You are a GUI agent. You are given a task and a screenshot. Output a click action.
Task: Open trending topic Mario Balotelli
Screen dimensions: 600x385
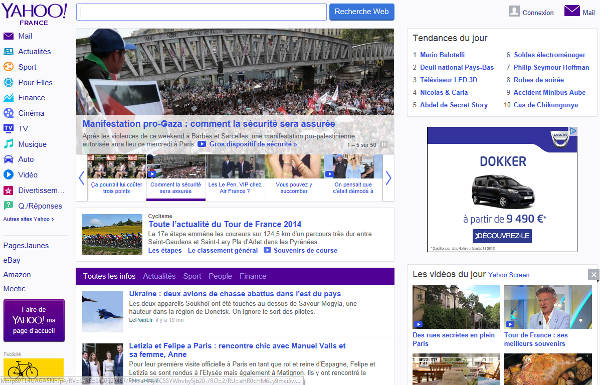pos(442,55)
